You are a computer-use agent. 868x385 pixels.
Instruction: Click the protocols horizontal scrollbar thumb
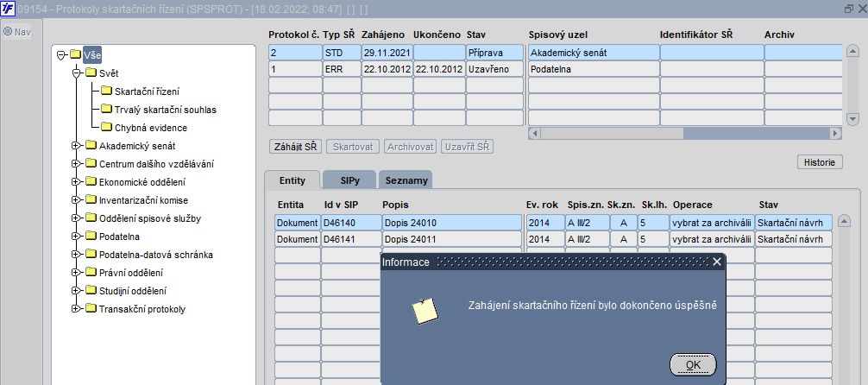[x=611, y=134]
